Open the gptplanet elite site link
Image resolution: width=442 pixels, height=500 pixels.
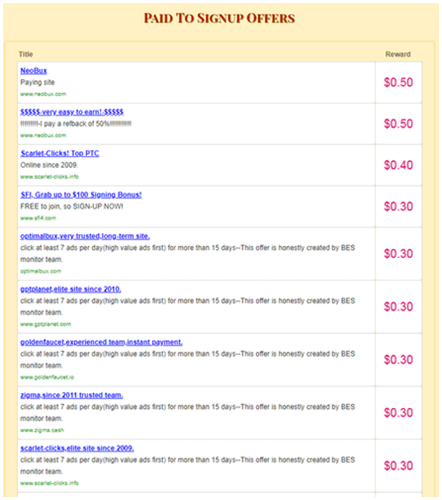[x=71, y=289]
